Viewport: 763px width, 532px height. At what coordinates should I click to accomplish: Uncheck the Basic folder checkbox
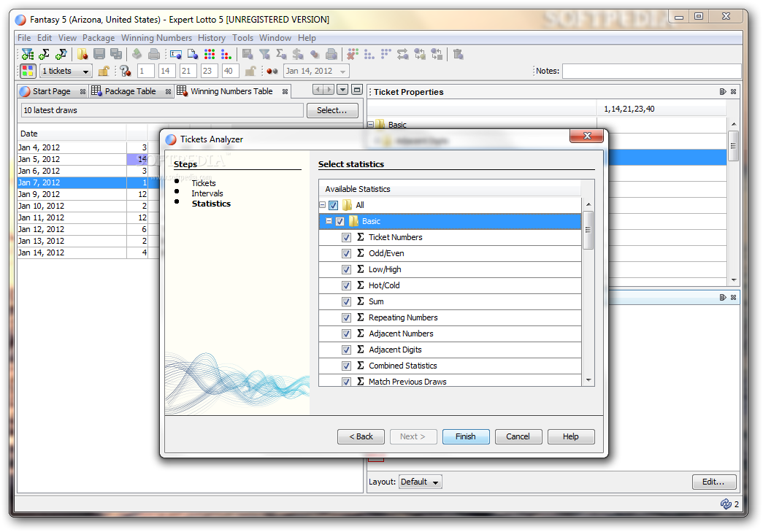click(x=340, y=221)
